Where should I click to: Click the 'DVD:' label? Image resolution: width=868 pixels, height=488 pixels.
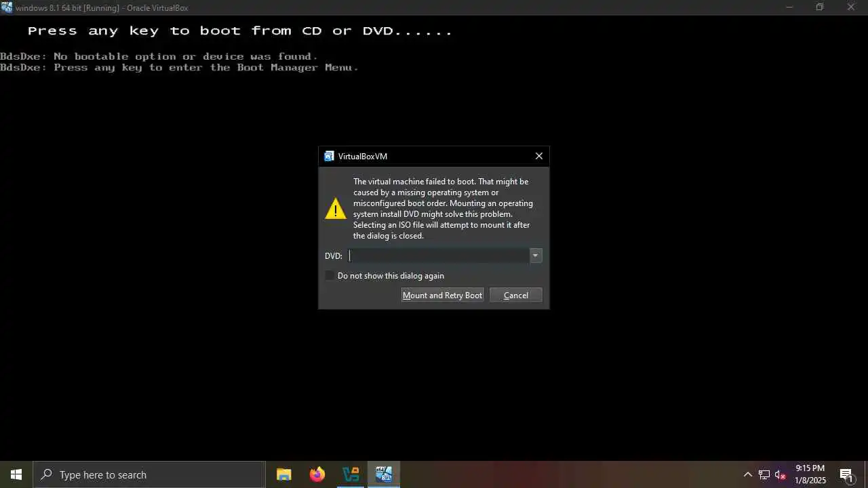pyautogui.click(x=334, y=256)
